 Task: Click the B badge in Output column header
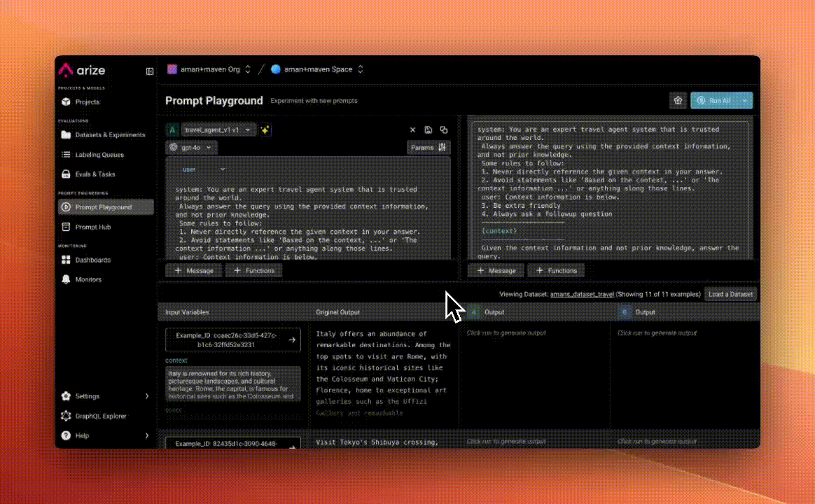[x=625, y=312]
